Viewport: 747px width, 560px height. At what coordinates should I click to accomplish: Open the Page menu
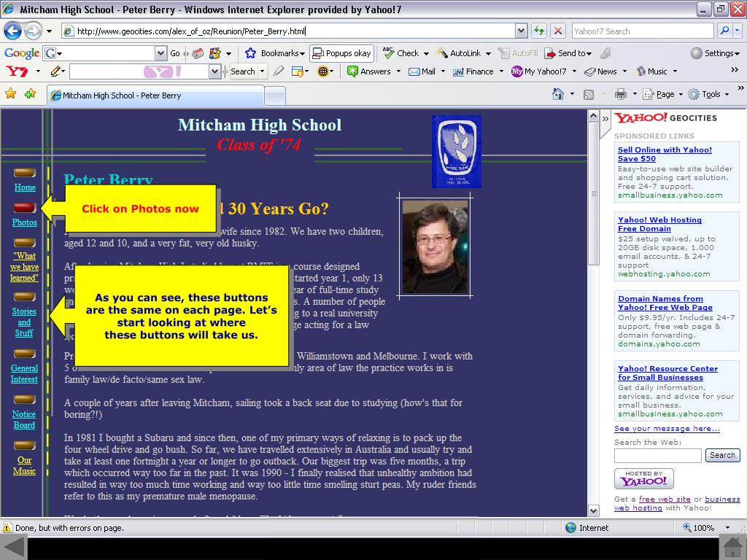click(662, 94)
